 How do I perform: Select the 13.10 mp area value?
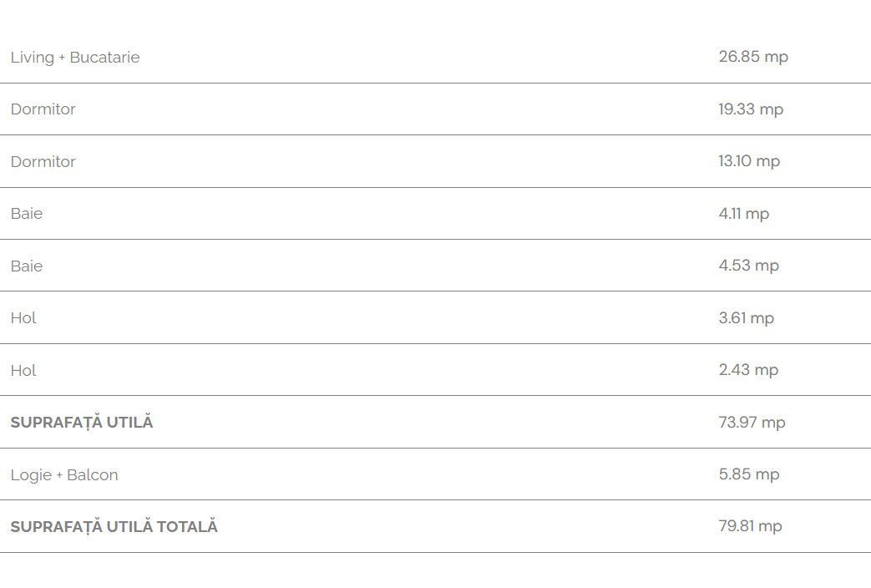[749, 161]
